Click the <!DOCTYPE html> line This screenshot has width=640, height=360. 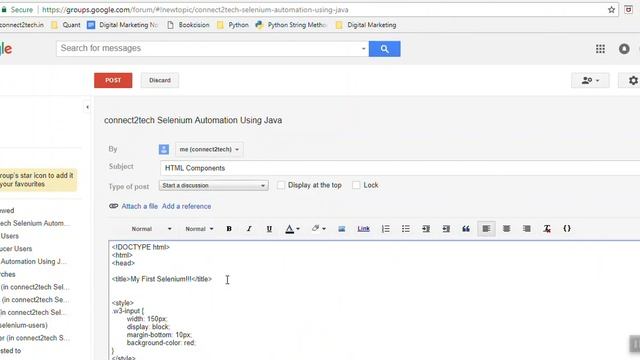(141, 247)
